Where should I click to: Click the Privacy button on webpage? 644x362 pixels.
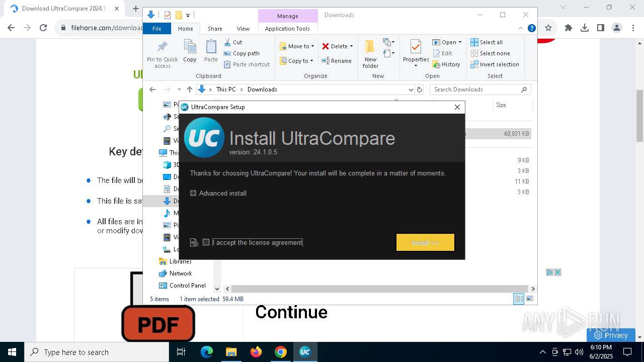click(x=611, y=335)
